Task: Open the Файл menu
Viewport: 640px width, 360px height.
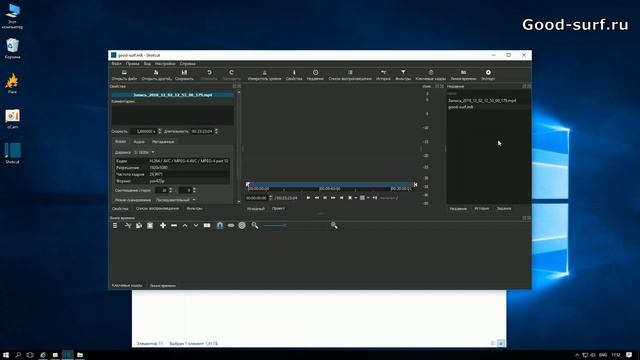Action: pos(116,64)
